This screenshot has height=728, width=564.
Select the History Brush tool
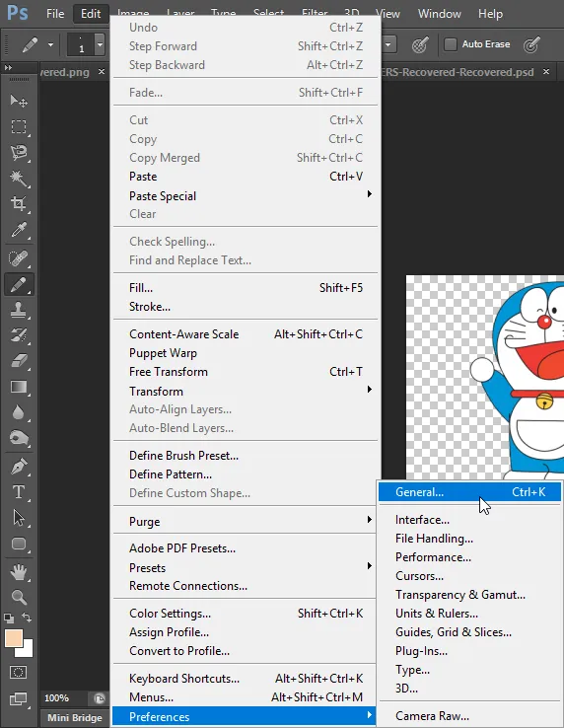(x=19, y=335)
